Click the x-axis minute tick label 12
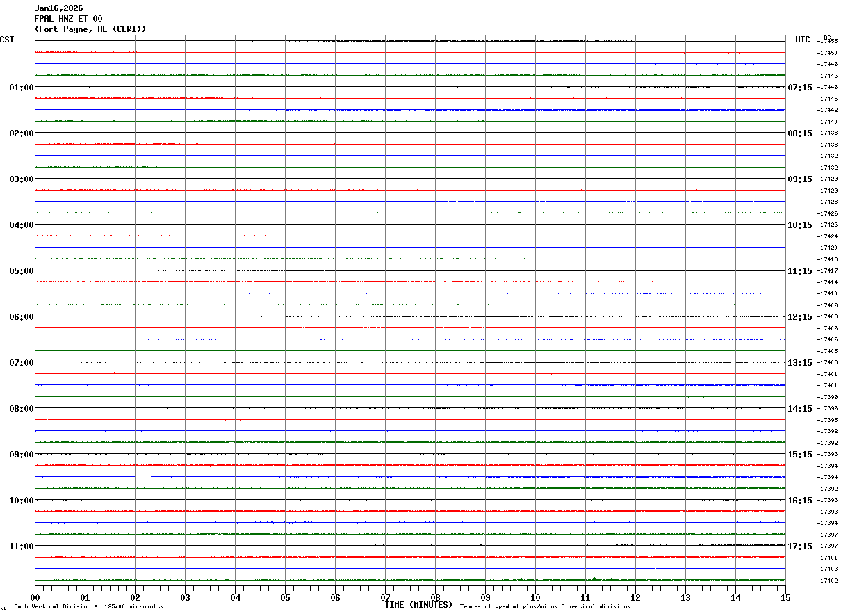This screenshot has width=841, height=616. tap(635, 597)
